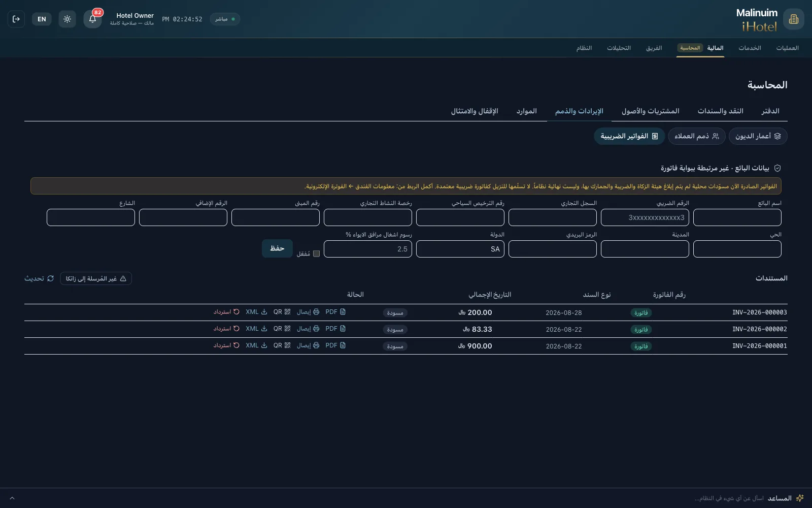
Task: Show QR code for INV-2026-000002
Action: [282, 329]
